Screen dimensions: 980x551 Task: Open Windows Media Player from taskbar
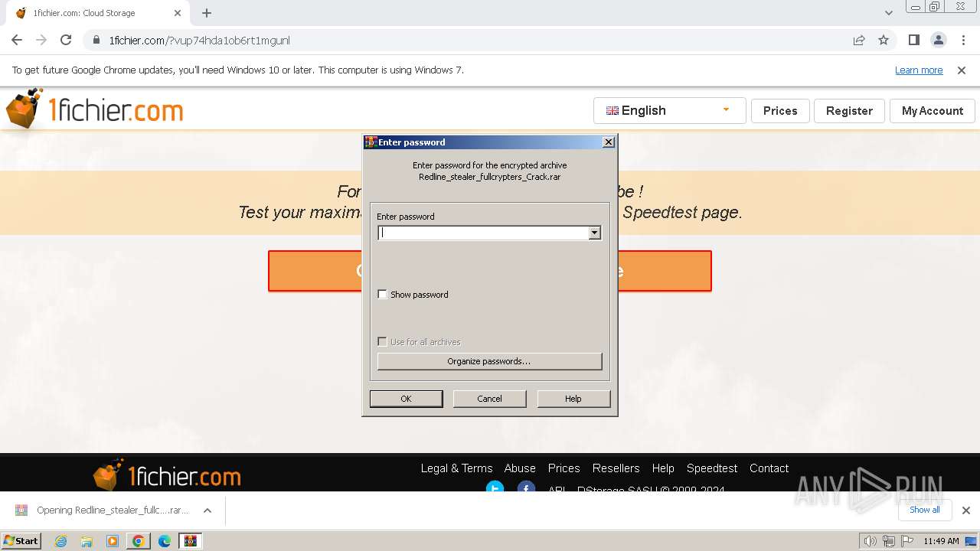113,541
